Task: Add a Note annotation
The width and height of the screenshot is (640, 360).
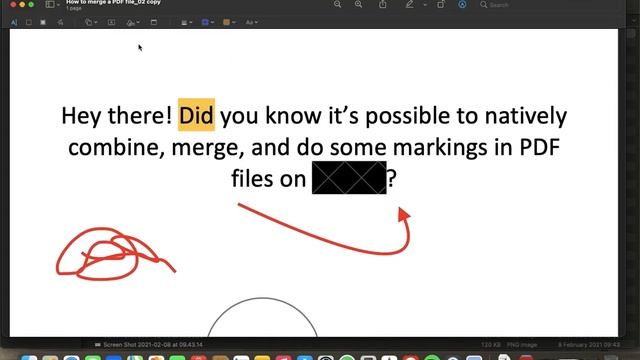Action: [x=154, y=22]
